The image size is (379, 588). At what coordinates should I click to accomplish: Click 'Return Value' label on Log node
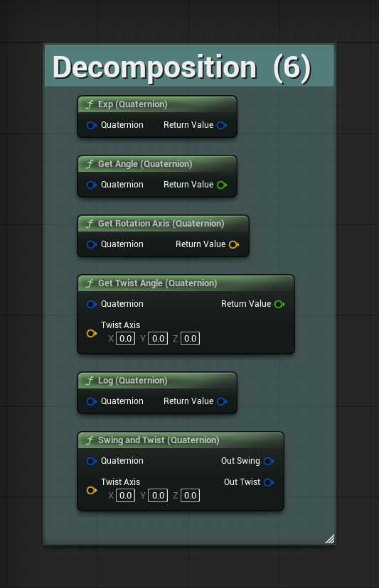pyautogui.click(x=188, y=401)
